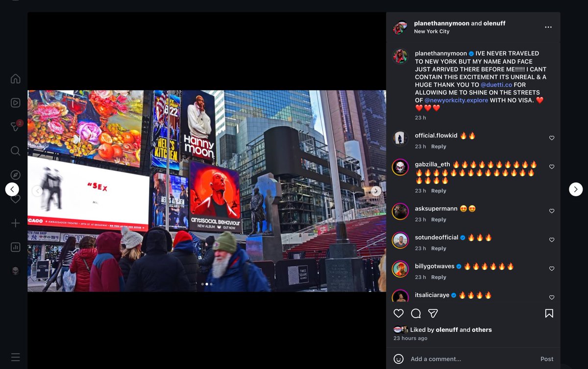Open the planethannymoon profile link in the header
The image size is (588, 369).
[x=441, y=23]
